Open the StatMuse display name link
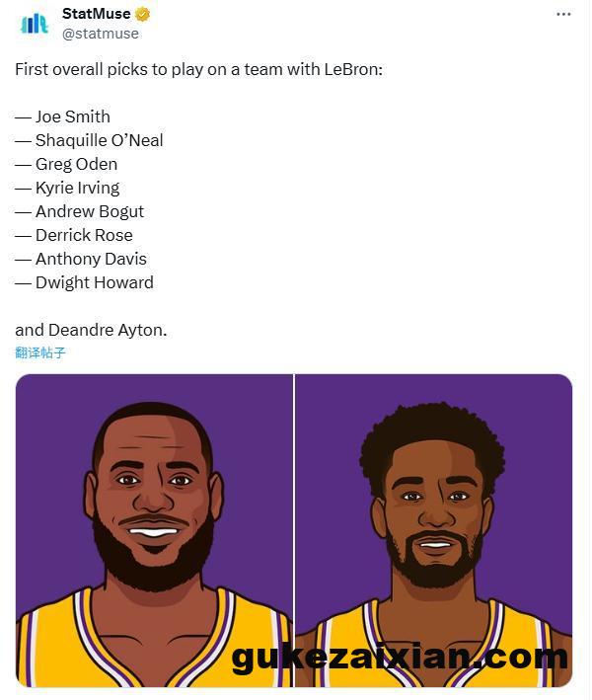The width and height of the screenshot is (592, 700). pyautogui.click(x=96, y=14)
